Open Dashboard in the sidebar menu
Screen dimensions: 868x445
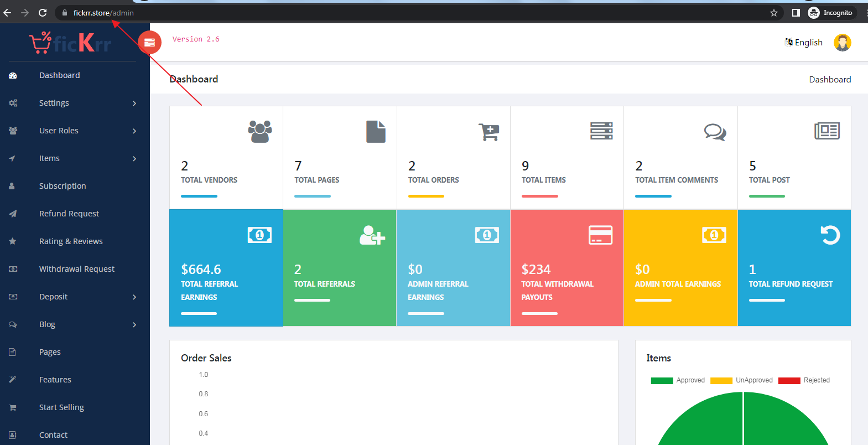point(59,75)
